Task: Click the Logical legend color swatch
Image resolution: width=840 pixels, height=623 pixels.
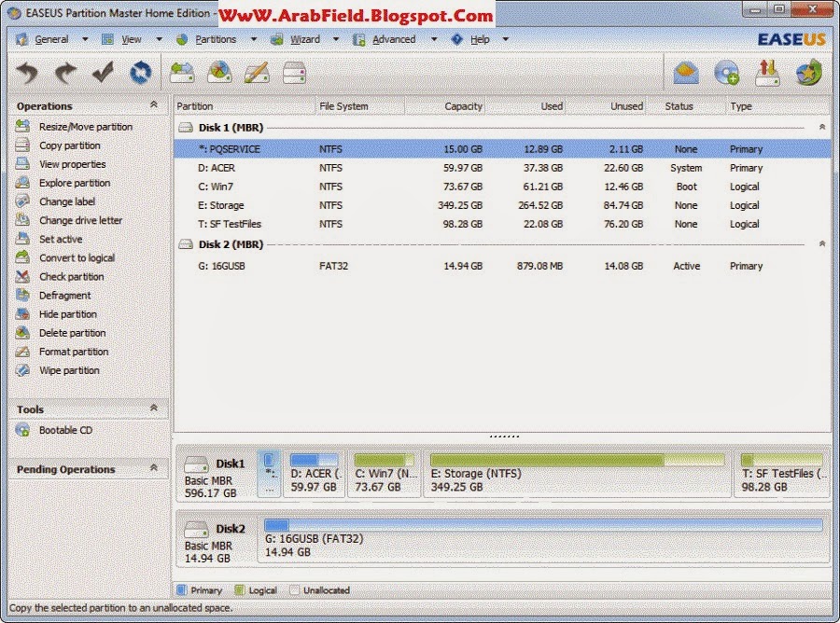Action: (240, 589)
